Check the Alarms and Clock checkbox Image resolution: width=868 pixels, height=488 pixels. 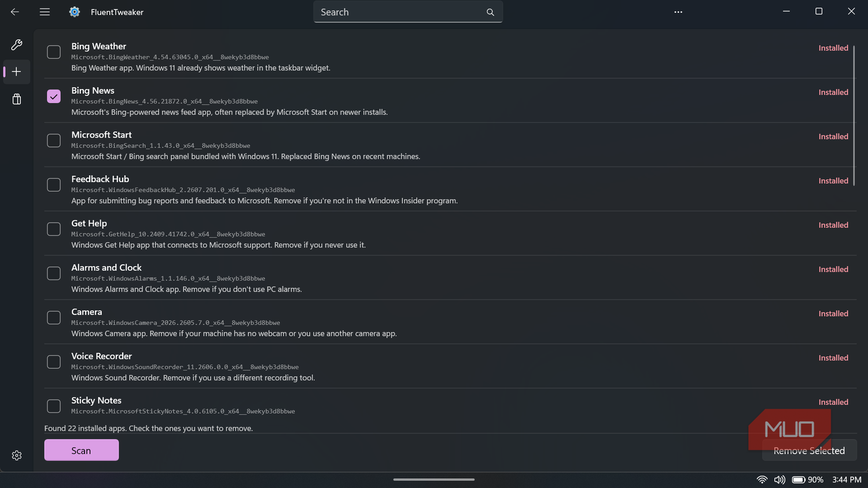pyautogui.click(x=54, y=273)
